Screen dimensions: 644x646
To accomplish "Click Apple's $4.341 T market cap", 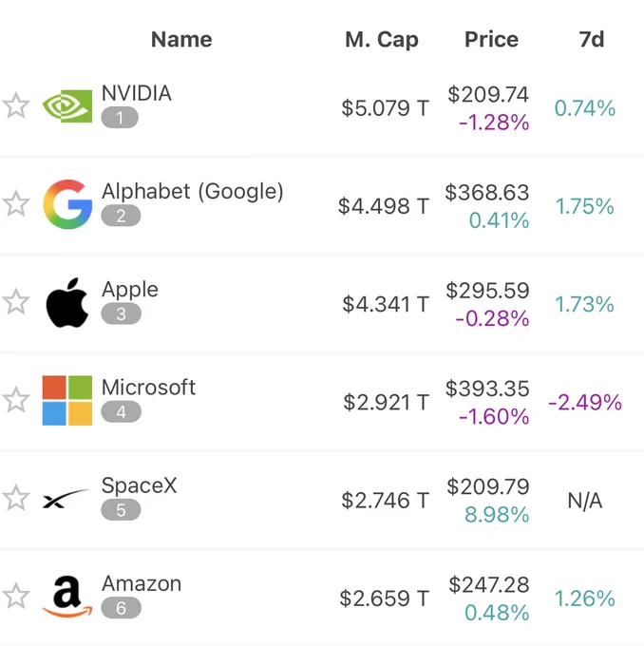I will [386, 304].
